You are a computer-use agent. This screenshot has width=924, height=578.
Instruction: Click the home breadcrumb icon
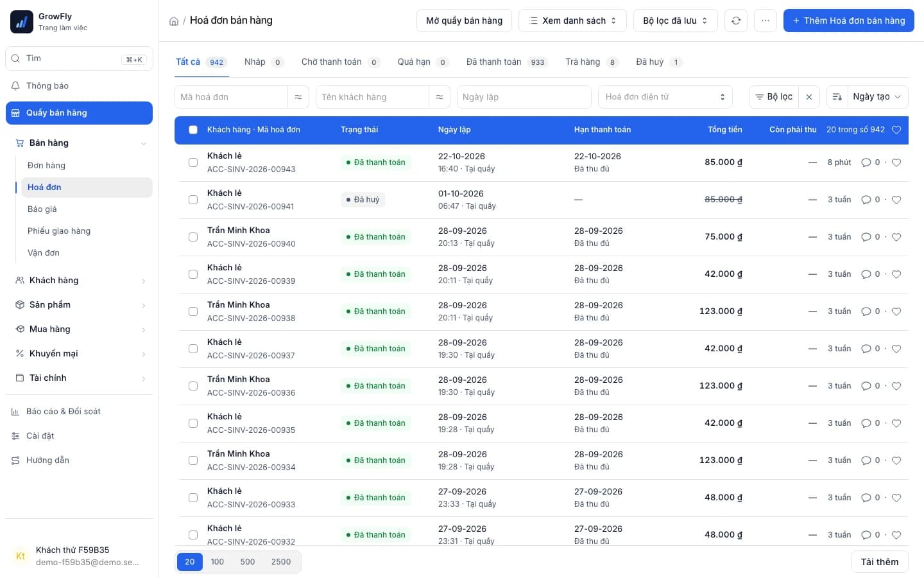tap(174, 21)
